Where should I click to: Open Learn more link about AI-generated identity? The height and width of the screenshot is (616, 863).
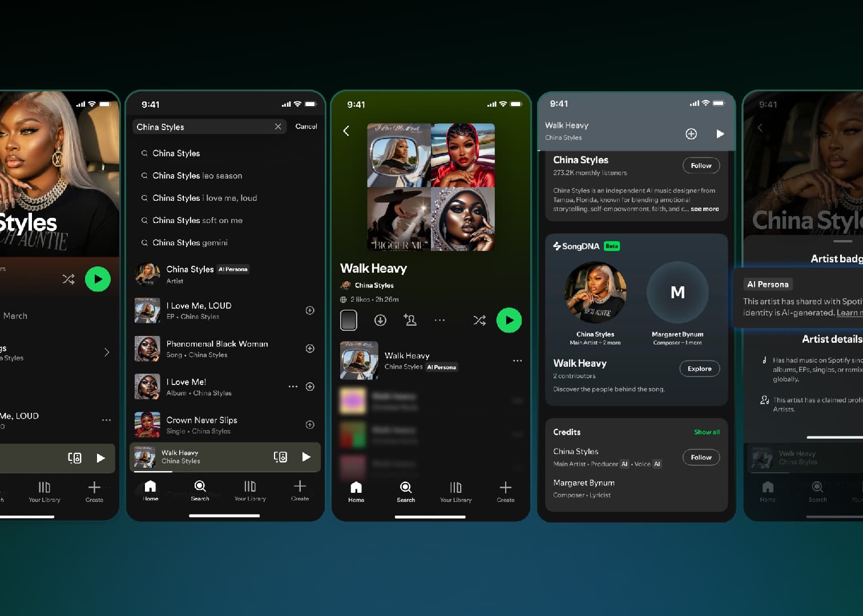849,313
